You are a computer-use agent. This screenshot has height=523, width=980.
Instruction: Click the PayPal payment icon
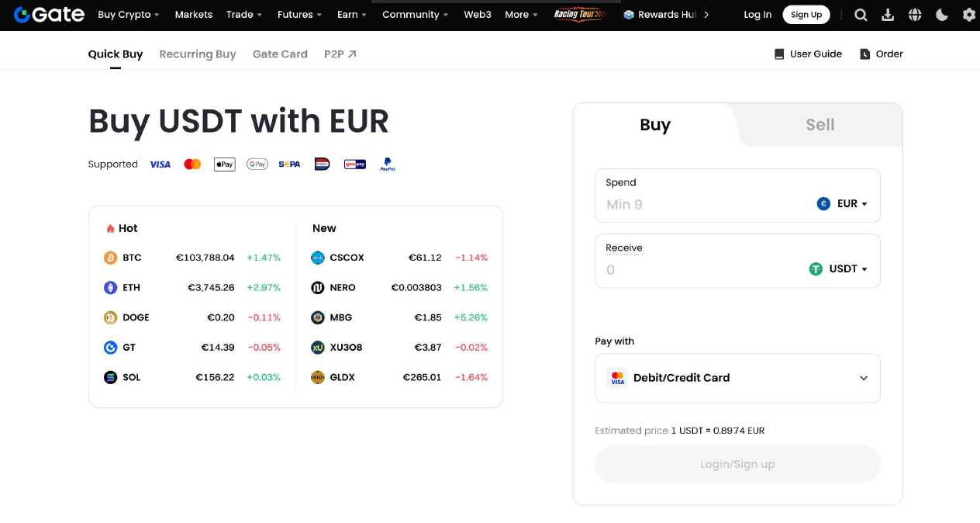pyautogui.click(x=387, y=164)
